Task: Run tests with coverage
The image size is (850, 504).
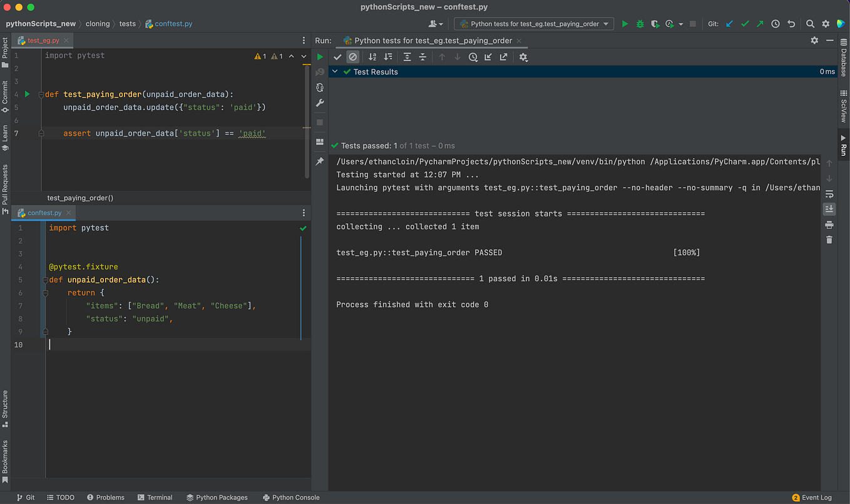Action: 654,23
